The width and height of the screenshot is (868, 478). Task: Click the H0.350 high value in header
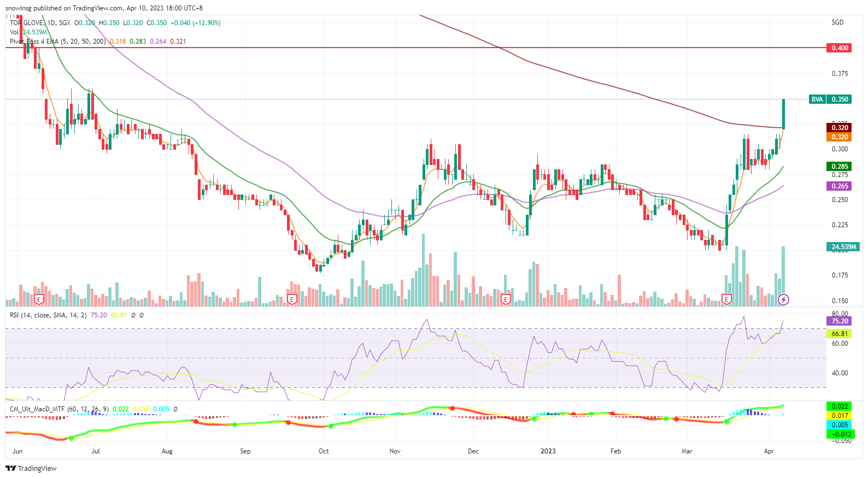click(x=109, y=23)
